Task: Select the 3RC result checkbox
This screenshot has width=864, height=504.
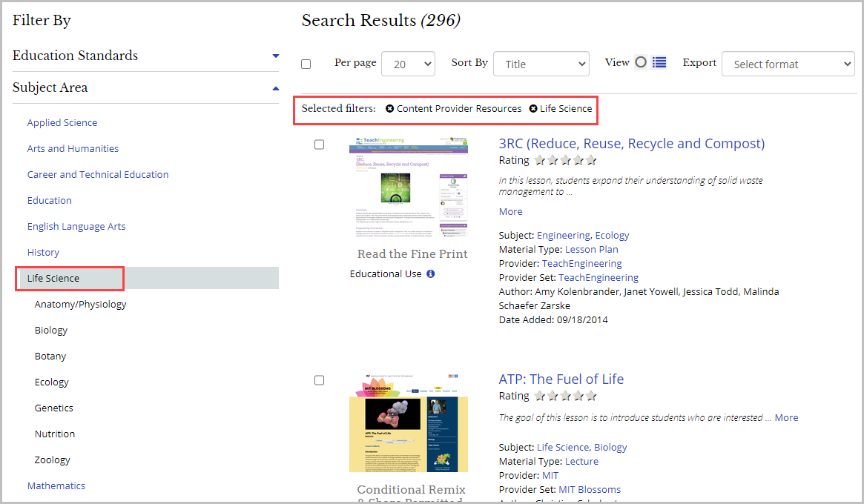Action: pos(319,145)
